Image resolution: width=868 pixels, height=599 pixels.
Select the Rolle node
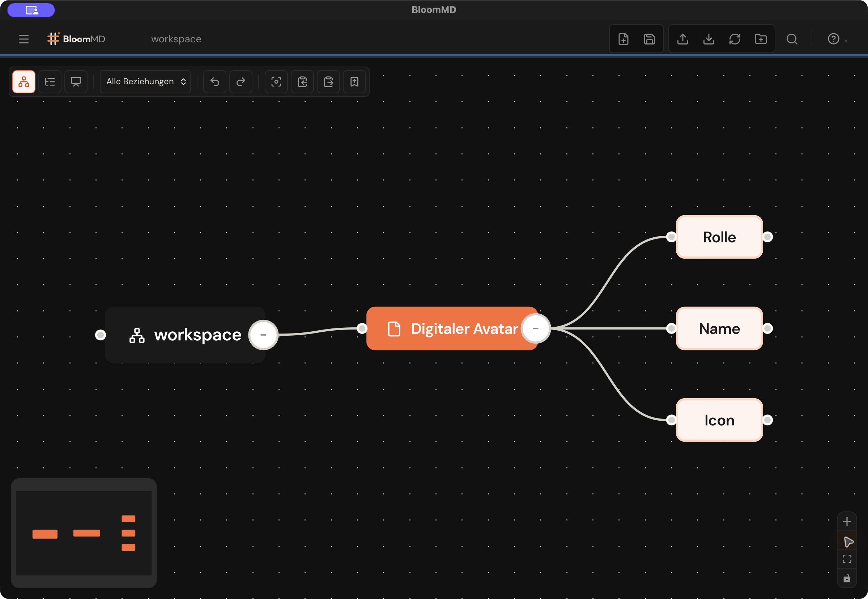point(719,237)
